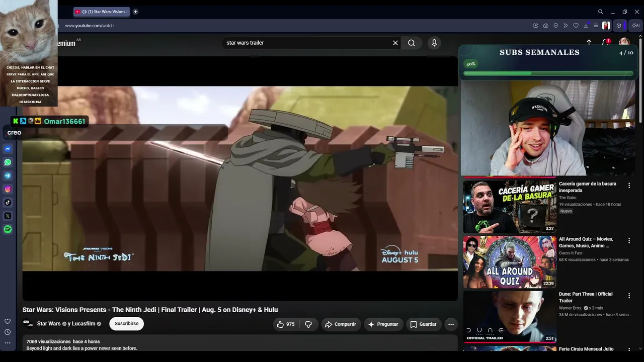Image resolution: width=644 pixels, height=362 pixels.
Task: Open the YouTube create/upload arrow icon
Action: 589,42
